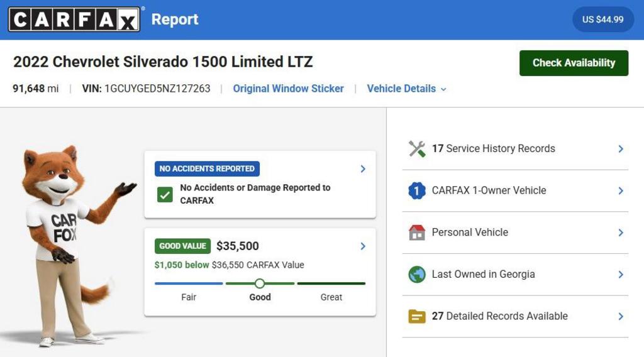Expand Personal Vehicle row chevron
The width and height of the screenshot is (644, 357).
[x=621, y=233]
